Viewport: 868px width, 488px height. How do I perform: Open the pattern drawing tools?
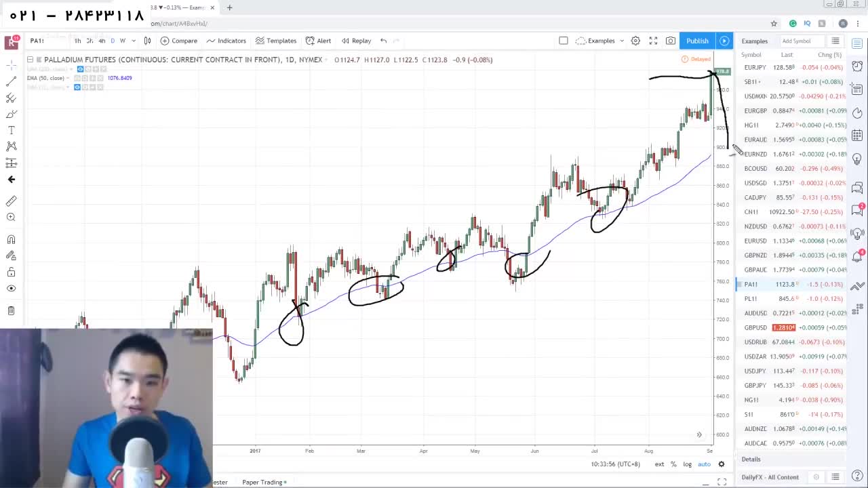tap(12, 146)
